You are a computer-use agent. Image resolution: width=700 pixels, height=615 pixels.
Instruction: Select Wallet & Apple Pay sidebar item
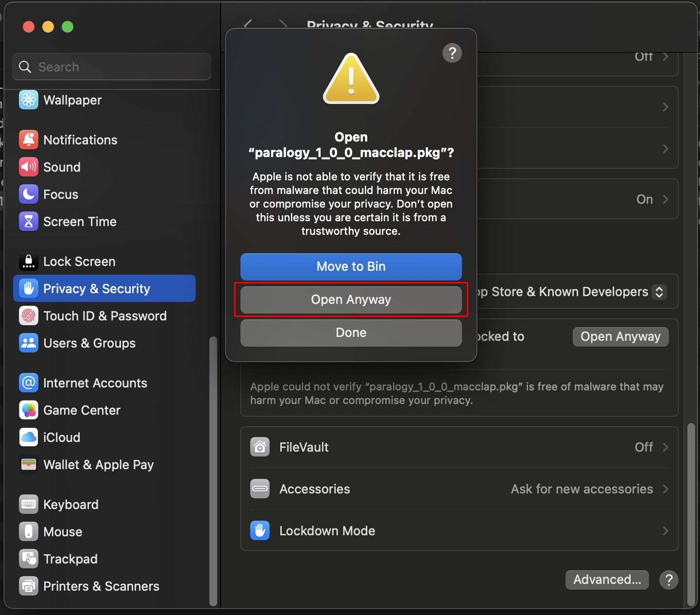click(104, 465)
